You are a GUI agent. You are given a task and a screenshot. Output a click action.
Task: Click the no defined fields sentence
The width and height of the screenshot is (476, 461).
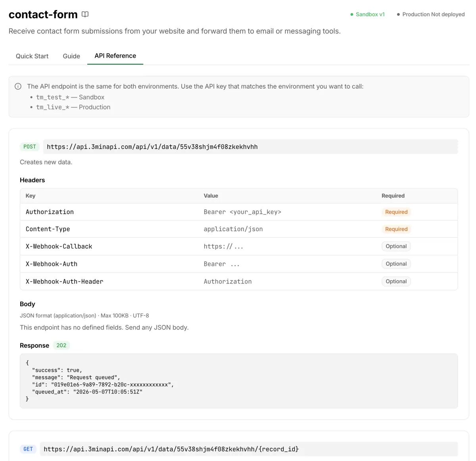(104, 328)
